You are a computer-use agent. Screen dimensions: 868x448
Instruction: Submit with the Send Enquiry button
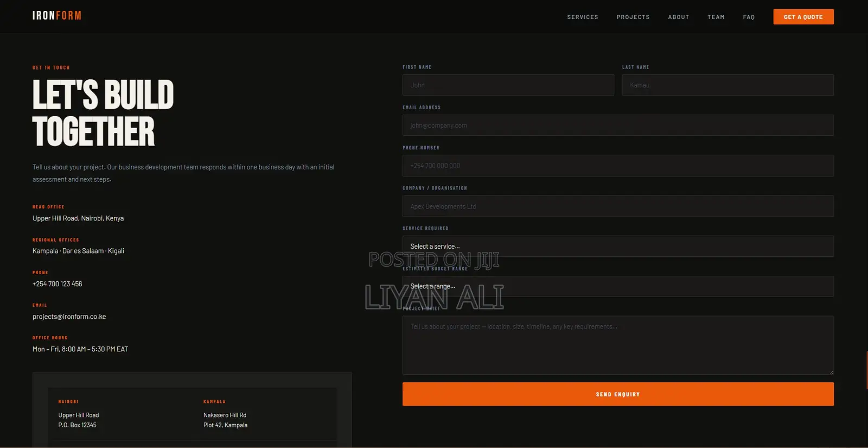click(618, 394)
